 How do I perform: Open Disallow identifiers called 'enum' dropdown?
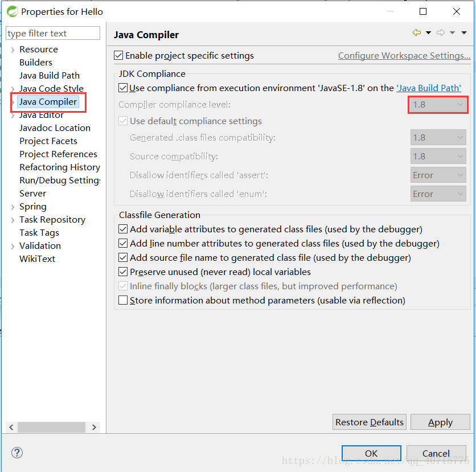(x=438, y=194)
